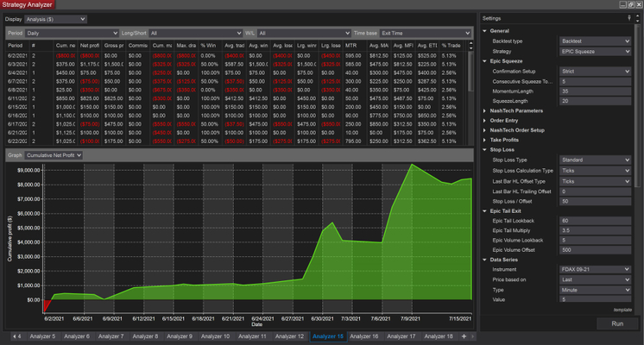Screen dimensions: 644x345
Task: Click the Settings panel up arrow
Action: [637, 17]
